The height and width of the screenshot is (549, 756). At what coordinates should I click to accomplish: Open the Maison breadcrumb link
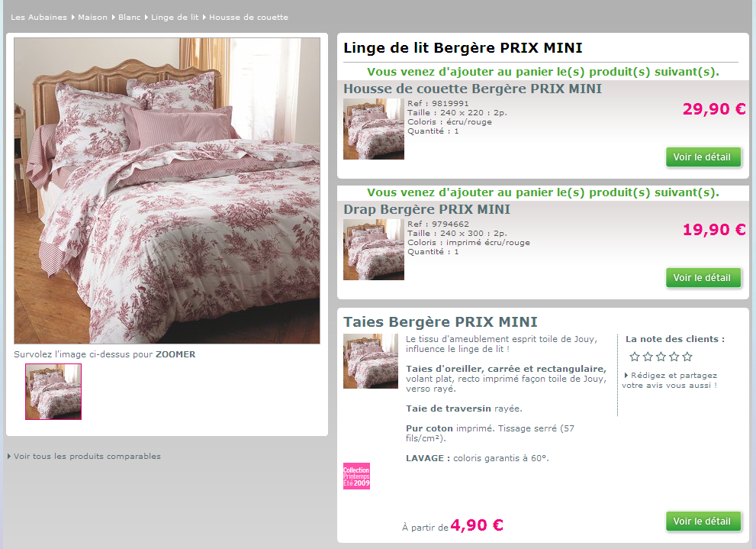(x=92, y=18)
